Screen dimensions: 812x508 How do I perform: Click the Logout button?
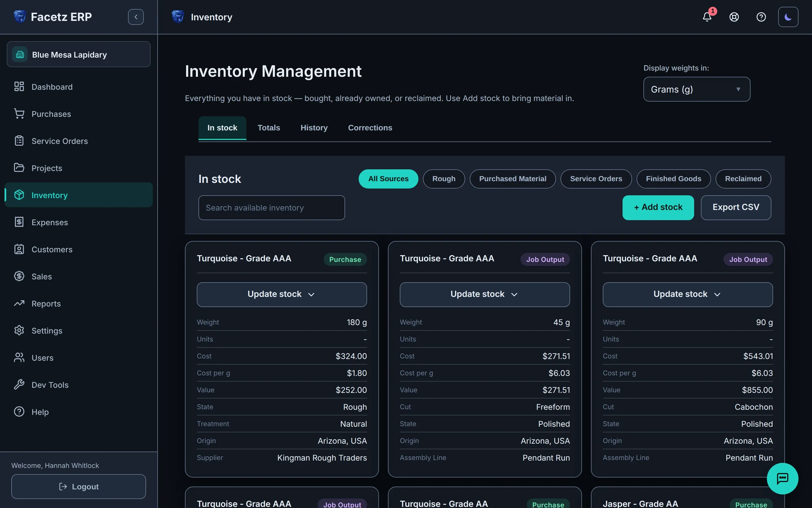coord(78,487)
